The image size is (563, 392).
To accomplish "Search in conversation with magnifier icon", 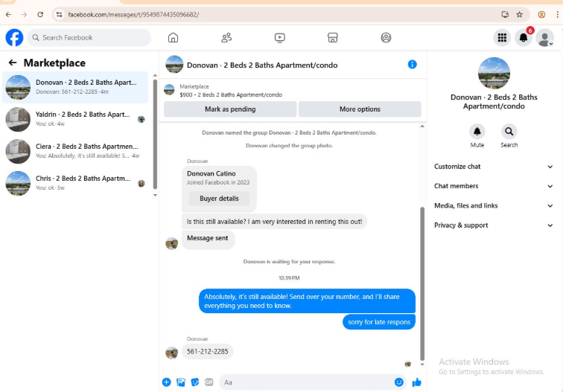I will click(509, 132).
